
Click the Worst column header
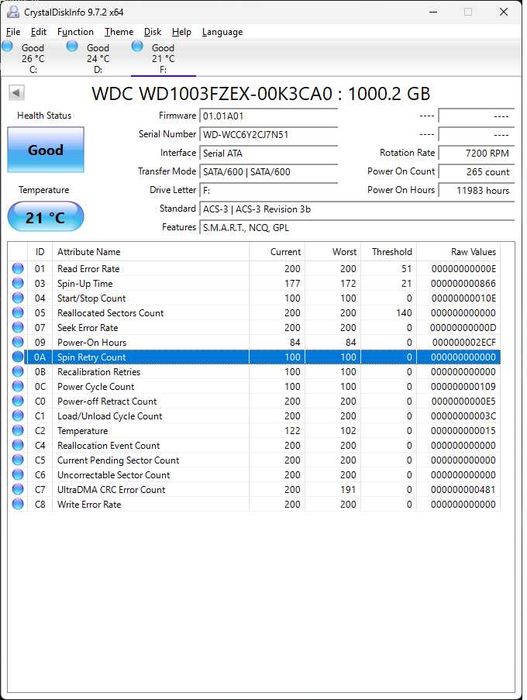pyautogui.click(x=333, y=252)
